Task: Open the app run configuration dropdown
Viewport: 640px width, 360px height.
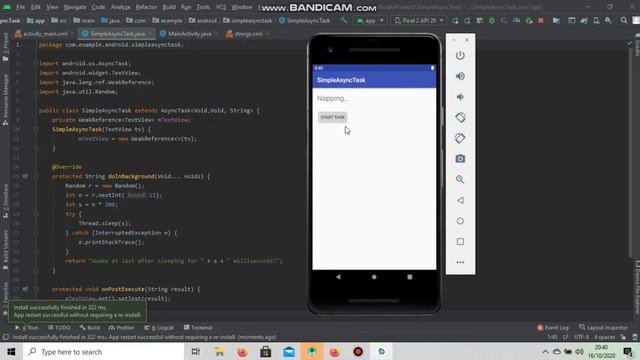Action: [x=370, y=20]
